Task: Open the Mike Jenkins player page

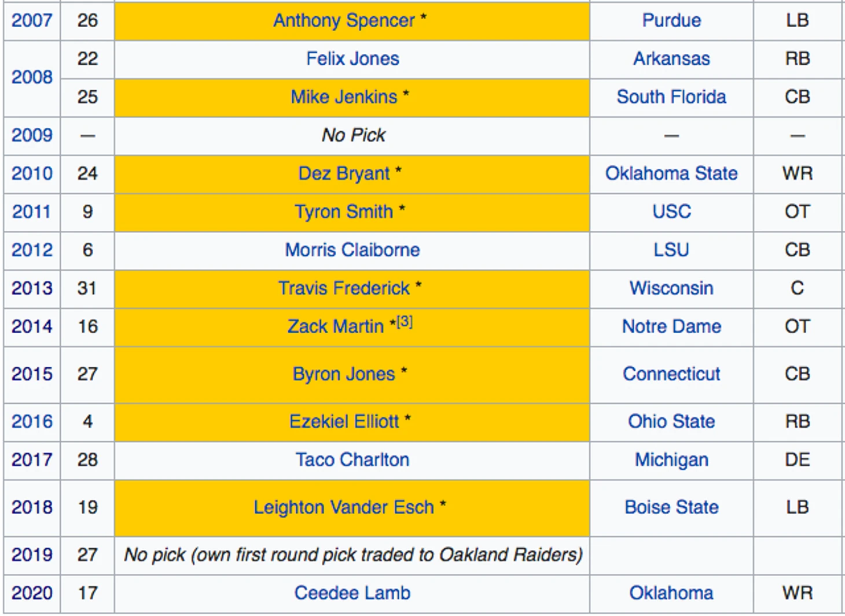Action: pyautogui.click(x=344, y=97)
